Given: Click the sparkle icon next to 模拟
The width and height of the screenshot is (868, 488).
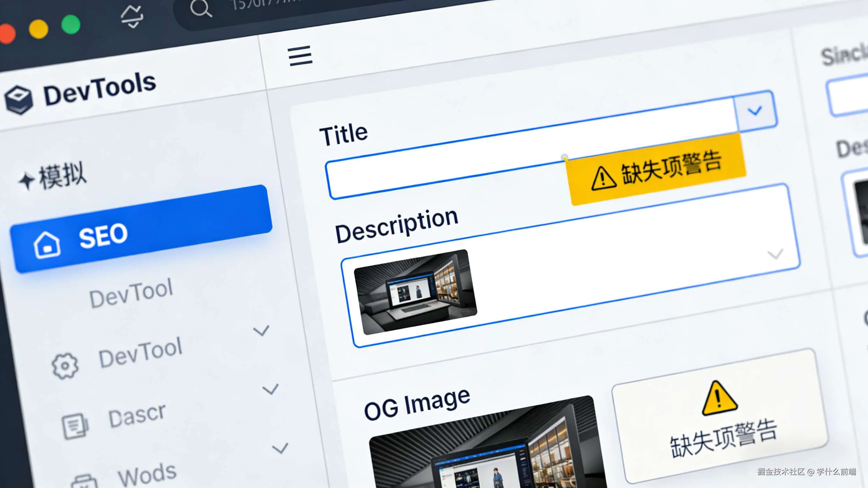Looking at the screenshot, I should point(26,180).
